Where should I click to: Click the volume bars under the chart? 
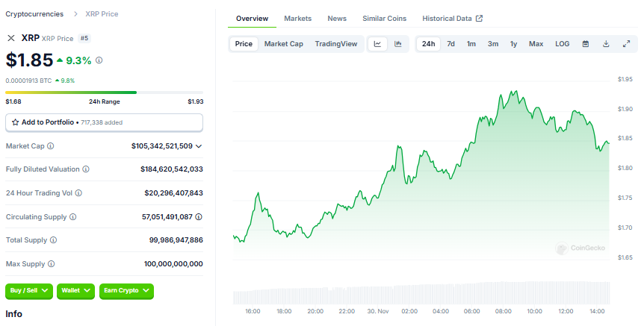(421, 292)
